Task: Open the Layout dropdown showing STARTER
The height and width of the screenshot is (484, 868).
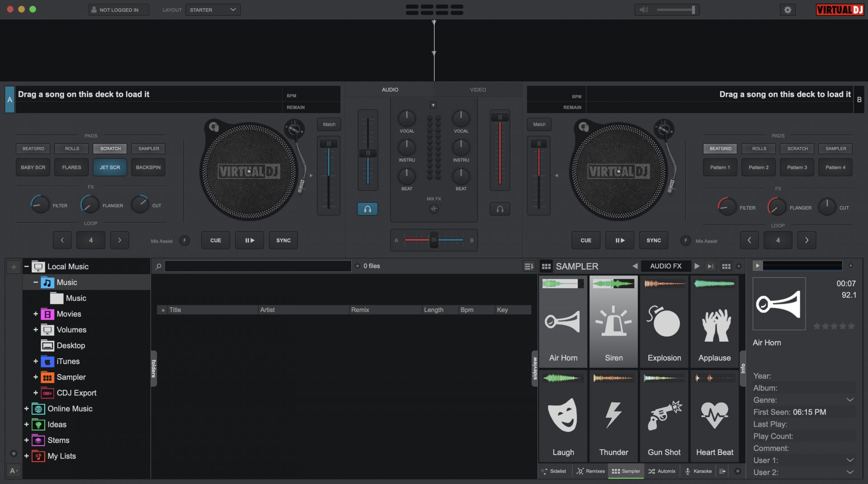Action: (213, 10)
